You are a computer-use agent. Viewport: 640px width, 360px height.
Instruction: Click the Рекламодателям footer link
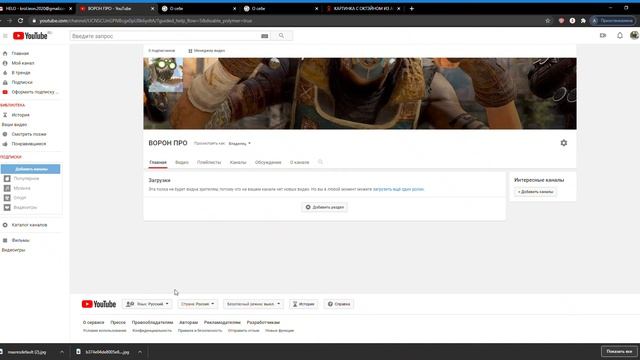click(222, 322)
